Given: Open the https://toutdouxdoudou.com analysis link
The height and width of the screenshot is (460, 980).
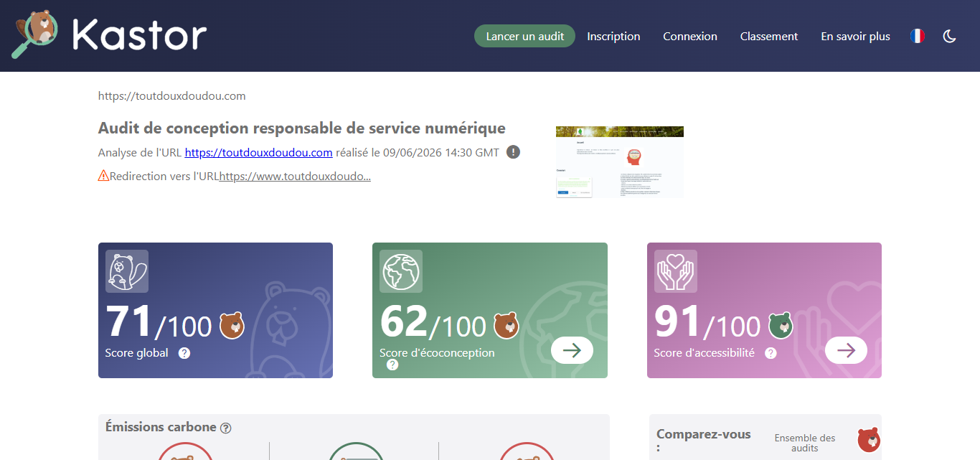Looking at the screenshot, I should [x=258, y=152].
